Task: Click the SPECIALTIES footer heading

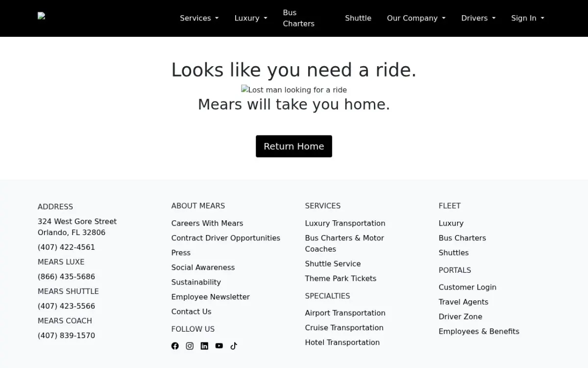Action: (327, 296)
